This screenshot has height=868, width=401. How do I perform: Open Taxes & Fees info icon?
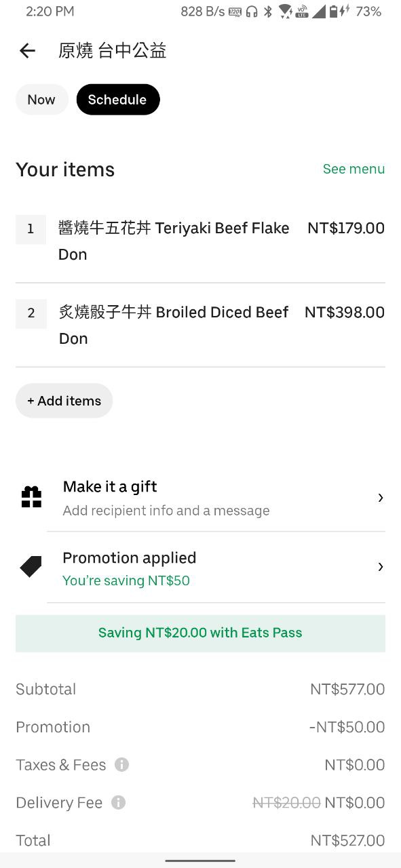[121, 765]
